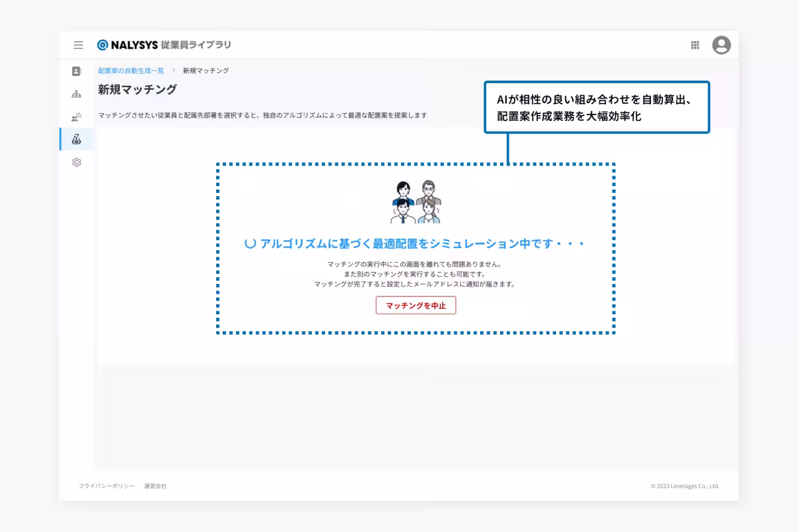Click the user avatar icon
Image resolution: width=798 pixels, height=532 pixels.
(720, 45)
